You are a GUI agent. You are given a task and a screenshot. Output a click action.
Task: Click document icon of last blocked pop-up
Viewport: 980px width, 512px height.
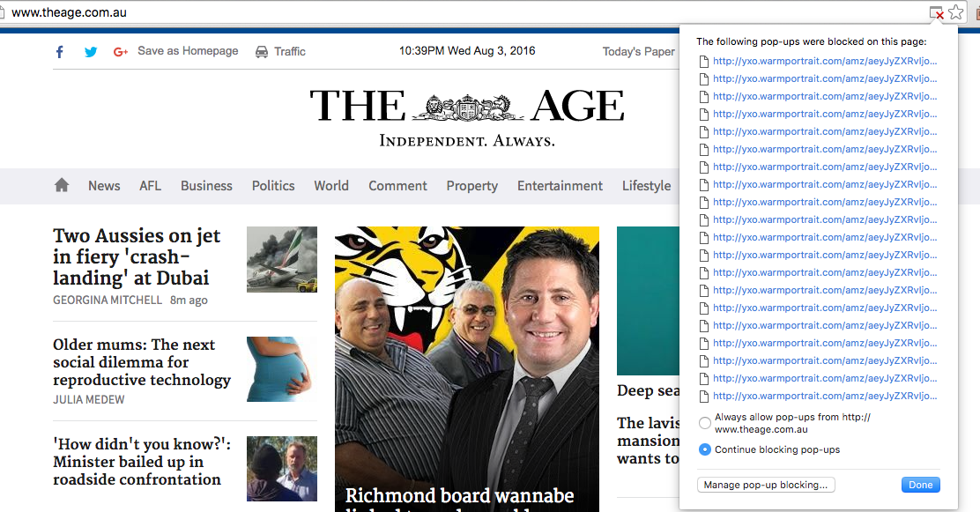(704, 397)
